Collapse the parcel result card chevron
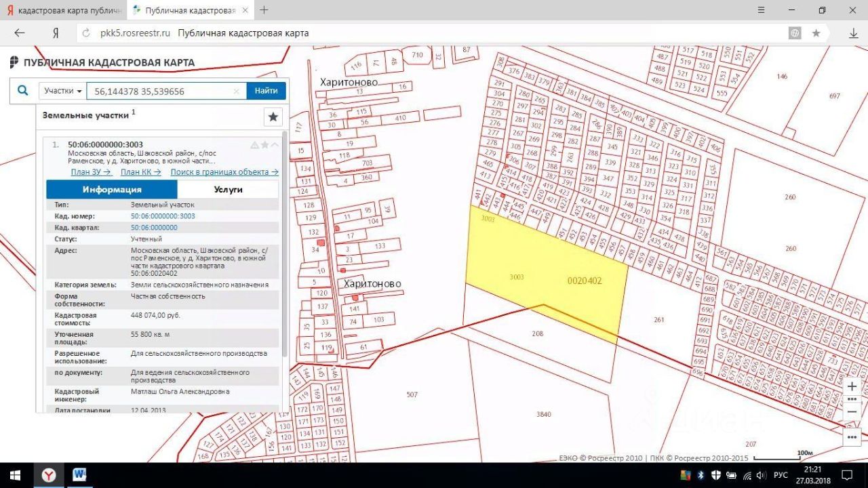868x488 pixels. coord(275,144)
